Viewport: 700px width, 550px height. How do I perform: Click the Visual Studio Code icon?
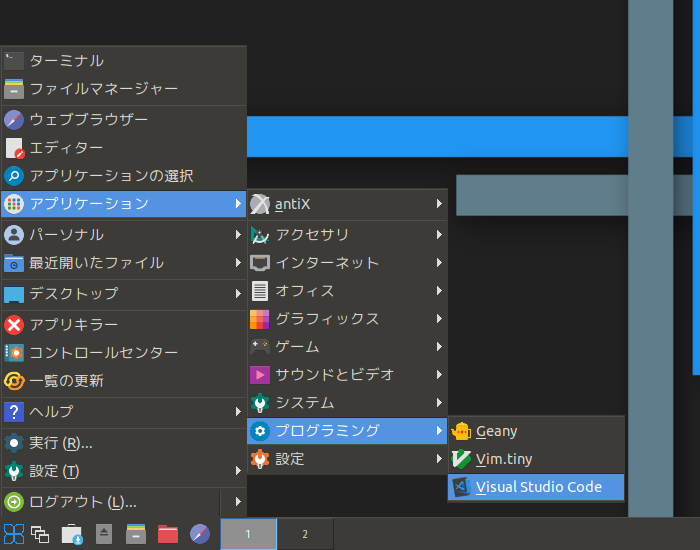tap(461, 487)
